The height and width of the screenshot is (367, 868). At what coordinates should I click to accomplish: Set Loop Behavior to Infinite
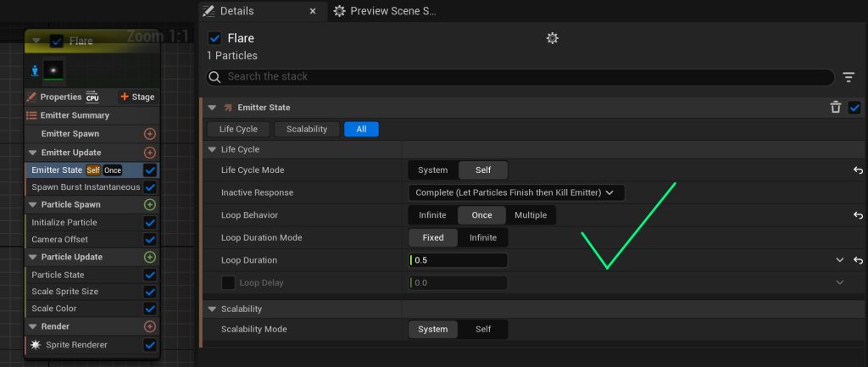pos(432,215)
